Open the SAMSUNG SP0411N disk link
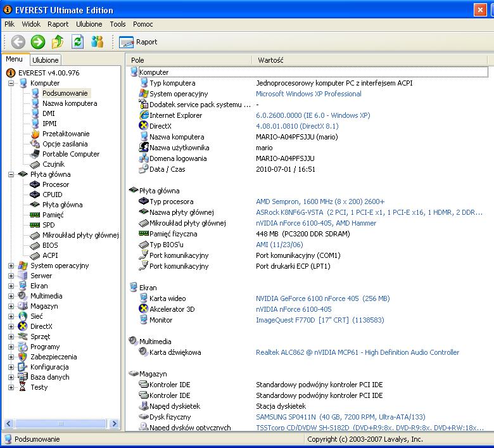This screenshot has width=494, height=448. (340, 417)
